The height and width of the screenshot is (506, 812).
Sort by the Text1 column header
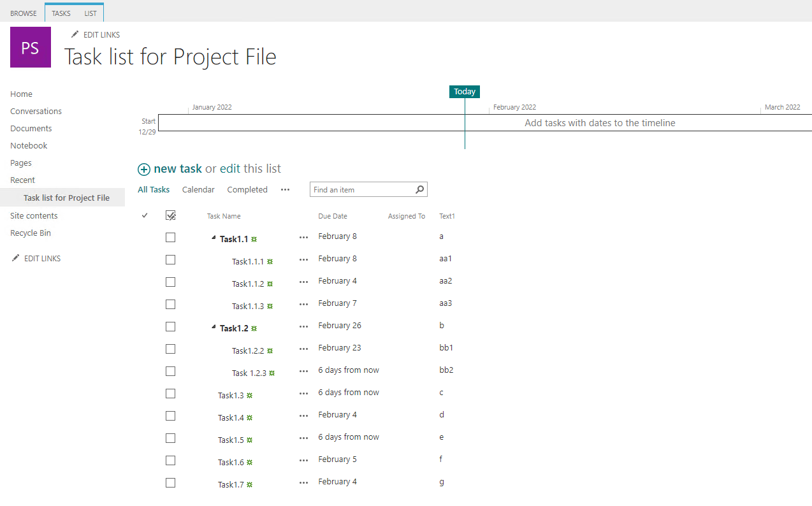447,216
